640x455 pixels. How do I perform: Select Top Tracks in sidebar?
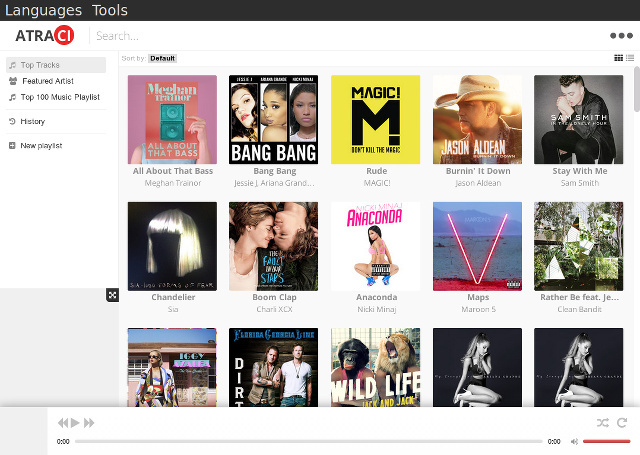pos(56,65)
